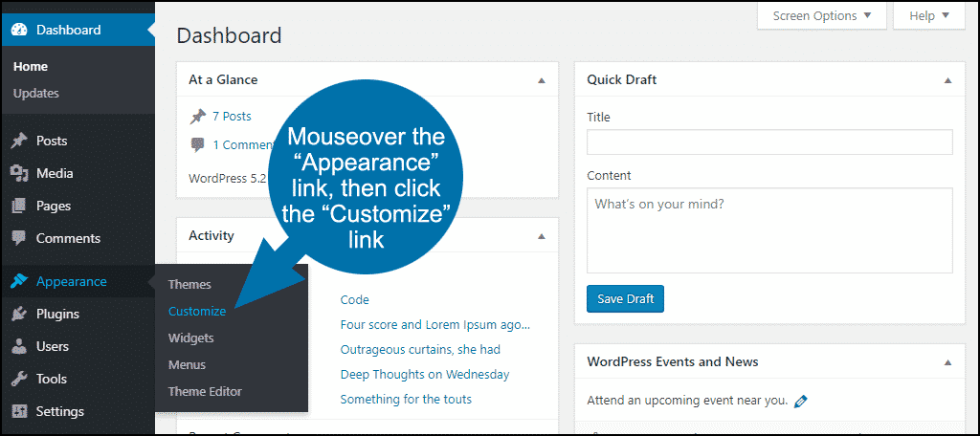This screenshot has height=436, width=980.
Task: Click the Plugins plug icon
Action: coord(19,314)
